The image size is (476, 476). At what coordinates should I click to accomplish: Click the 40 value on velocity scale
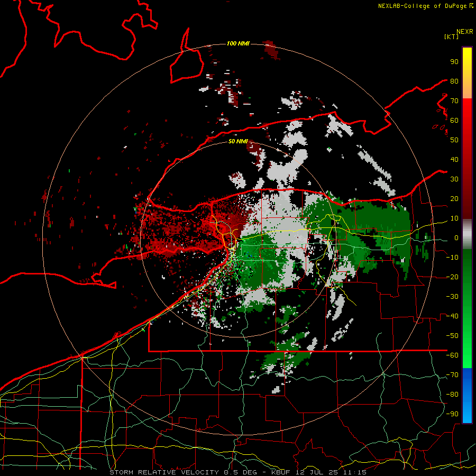point(454,160)
